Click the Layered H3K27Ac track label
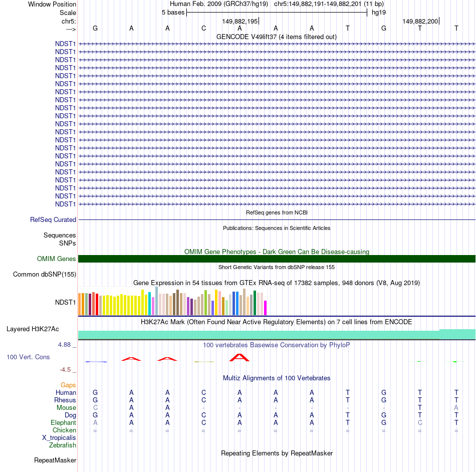Image resolution: width=476 pixels, height=472 pixels. point(33,329)
